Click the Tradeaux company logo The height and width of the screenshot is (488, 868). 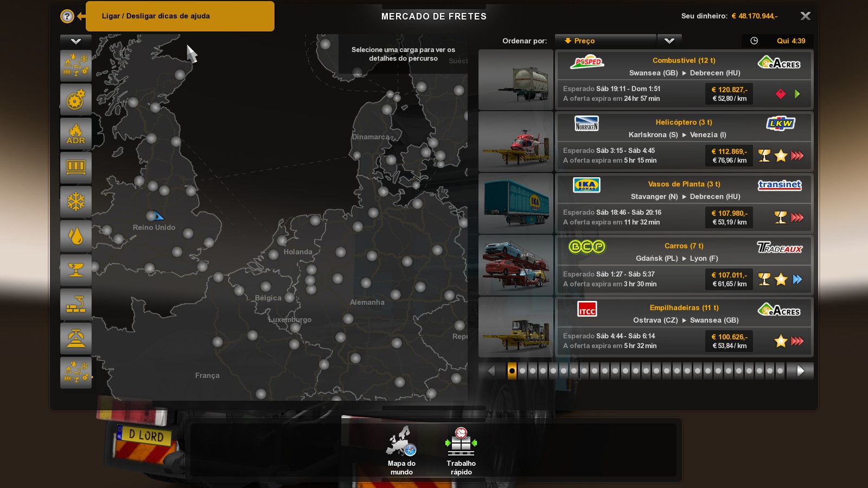tap(780, 248)
